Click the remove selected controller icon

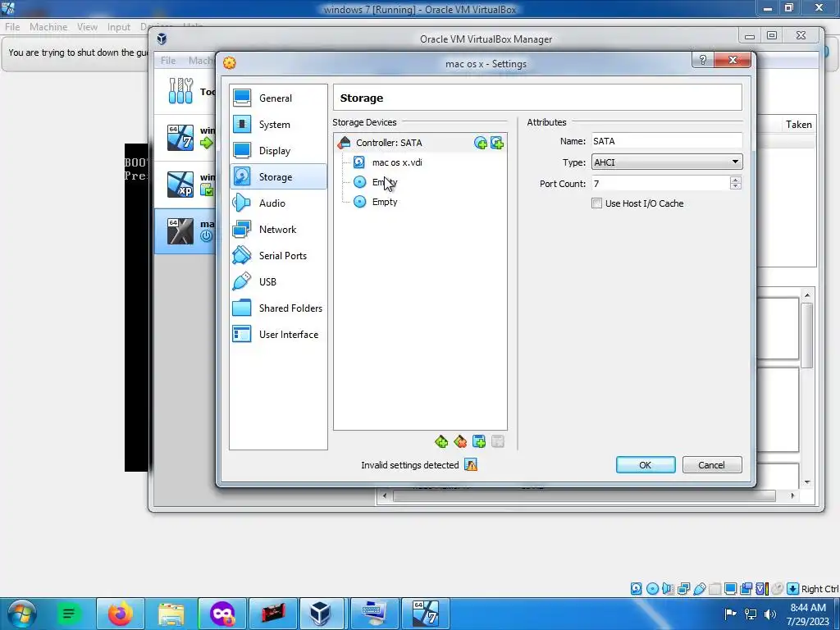tap(460, 441)
